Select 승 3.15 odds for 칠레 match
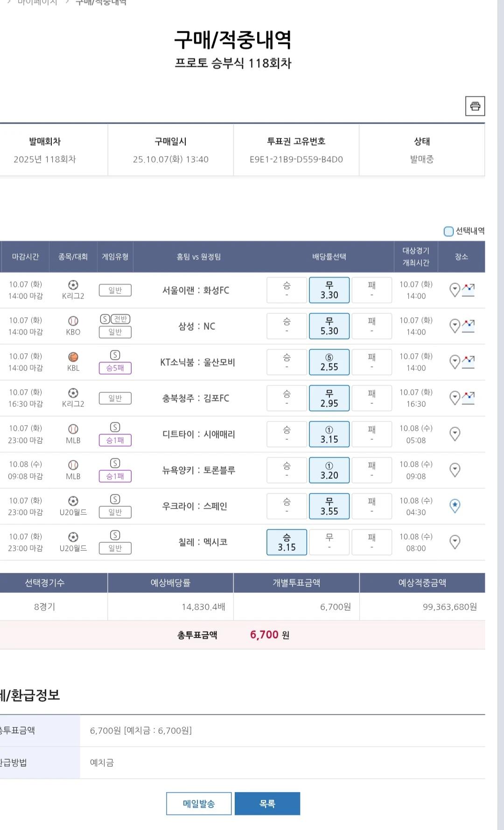 pos(287,542)
